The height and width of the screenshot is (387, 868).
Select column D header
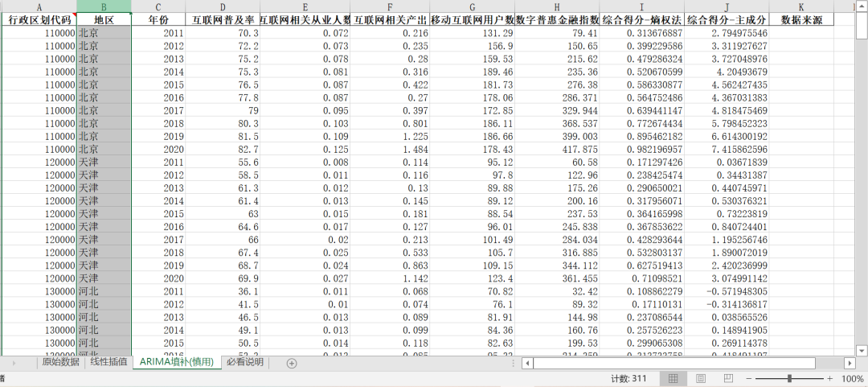(223, 6)
